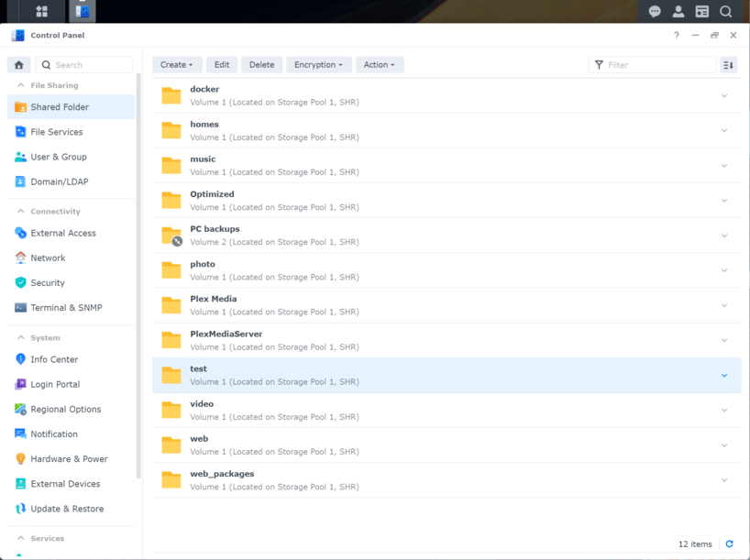
Task: Open Terminal & SNMP settings
Action: pos(71,308)
